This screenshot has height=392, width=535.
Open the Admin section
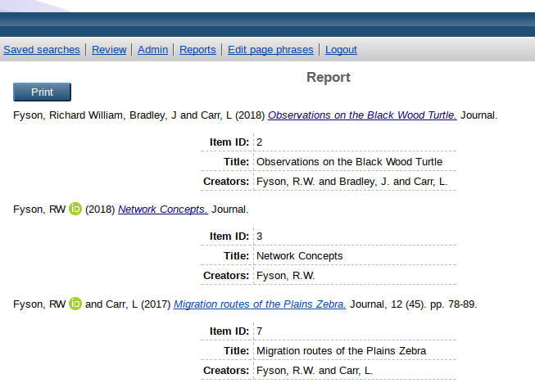coord(152,50)
